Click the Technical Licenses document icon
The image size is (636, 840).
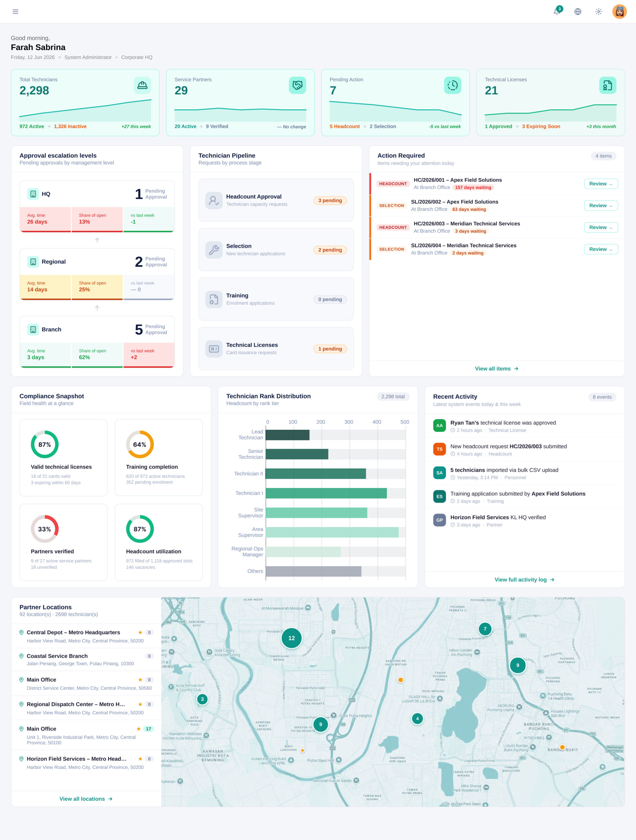(607, 85)
